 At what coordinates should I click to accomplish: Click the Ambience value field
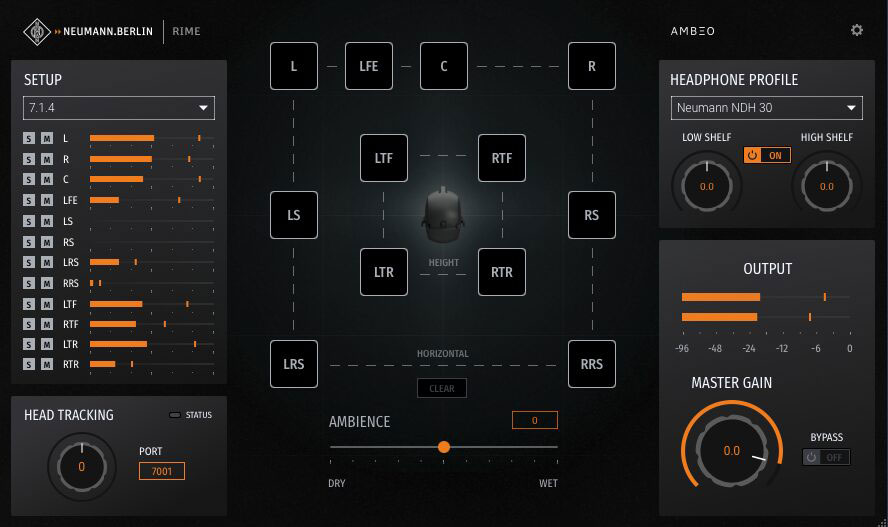click(x=535, y=420)
